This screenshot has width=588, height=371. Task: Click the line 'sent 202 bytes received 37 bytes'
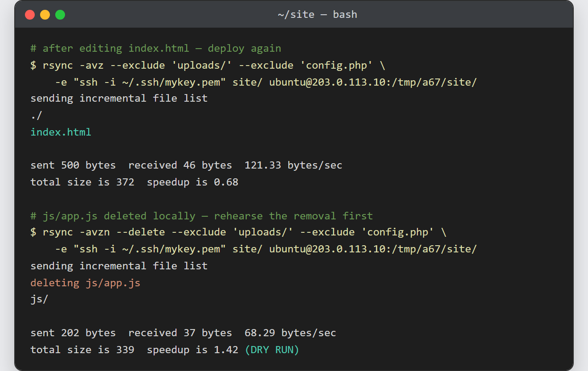(183, 333)
